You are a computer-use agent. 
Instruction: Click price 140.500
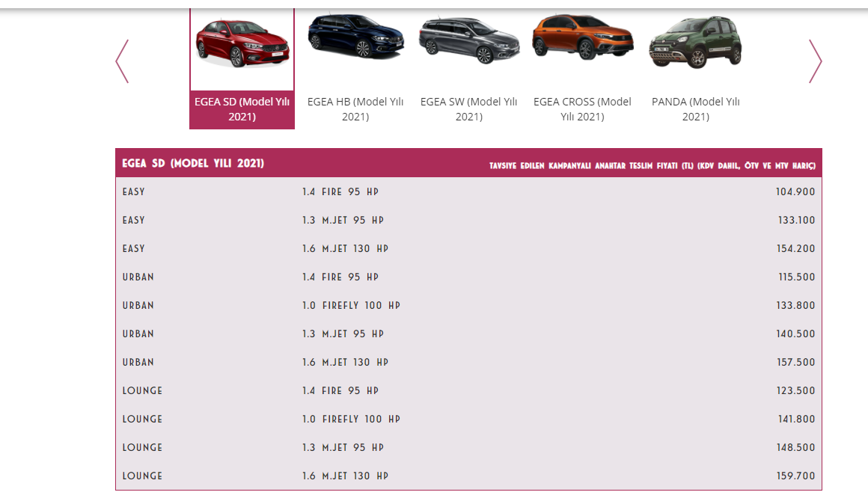click(795, 334)
